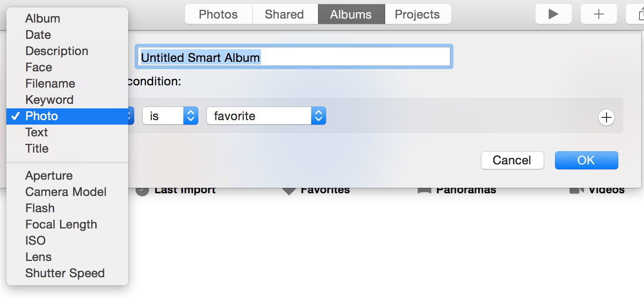
Task: Click the Untitled Smart Album name field
Action: (294, 57)
